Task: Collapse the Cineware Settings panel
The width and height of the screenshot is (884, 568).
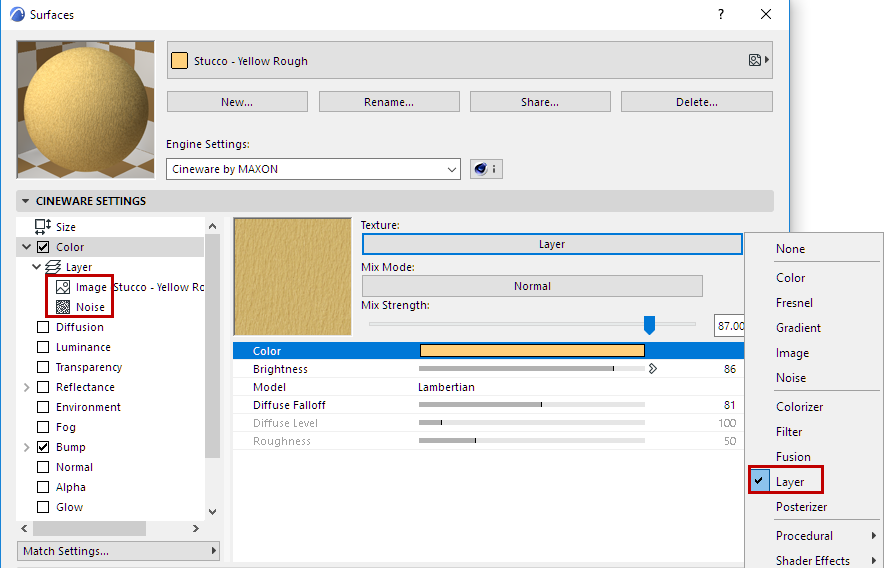Action: point(26,201)
